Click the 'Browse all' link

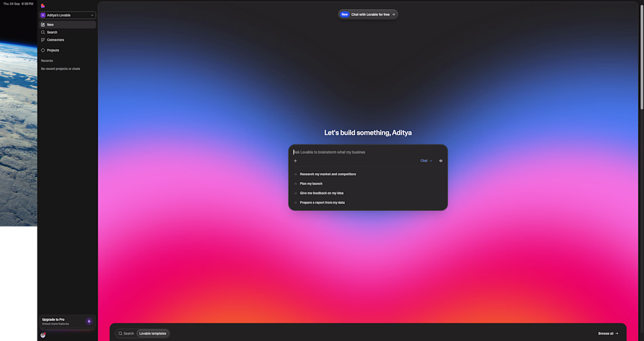(x=608, y=333)
